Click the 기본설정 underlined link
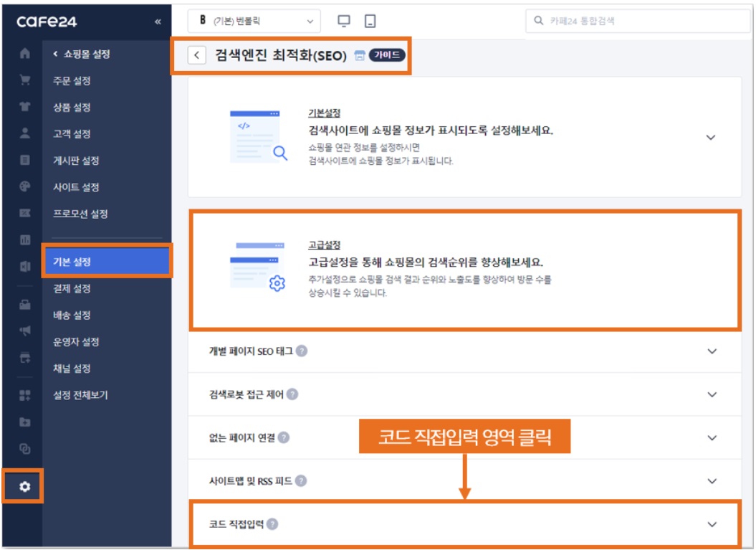The image size is (756, 550). tap(325, 113)
